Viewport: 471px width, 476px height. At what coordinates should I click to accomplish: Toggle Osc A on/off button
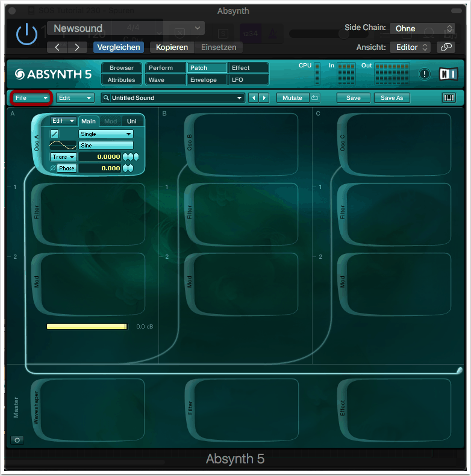(x=54, y=134)
